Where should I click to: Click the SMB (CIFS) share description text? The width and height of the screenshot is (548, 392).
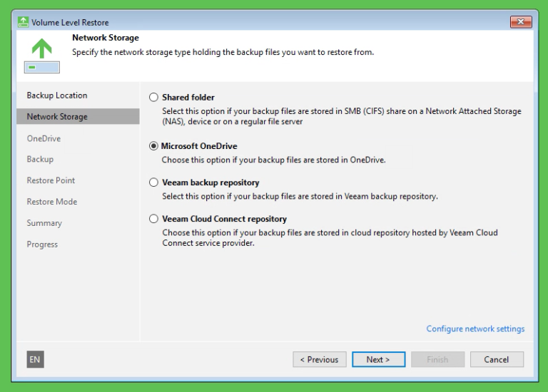pos(342,116)
